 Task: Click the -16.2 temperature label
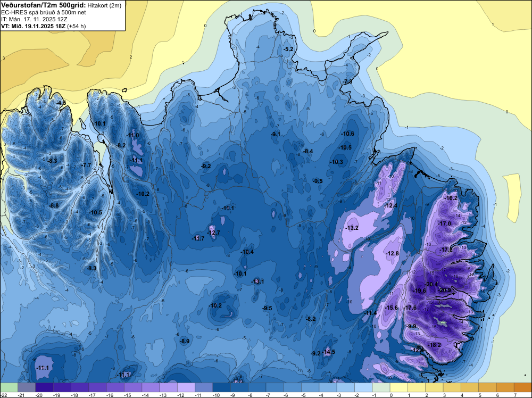pos(451,198)
